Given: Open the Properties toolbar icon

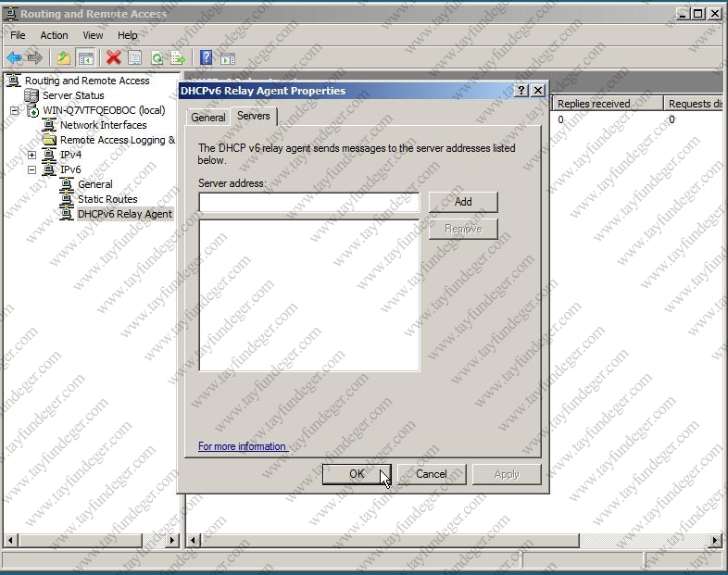Looking at the screenshot, I should tap(134, 58).
